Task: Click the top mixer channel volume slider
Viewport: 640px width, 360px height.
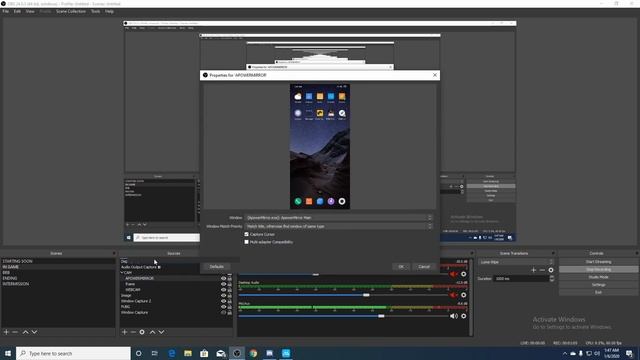Action: [x=343, y=274]
